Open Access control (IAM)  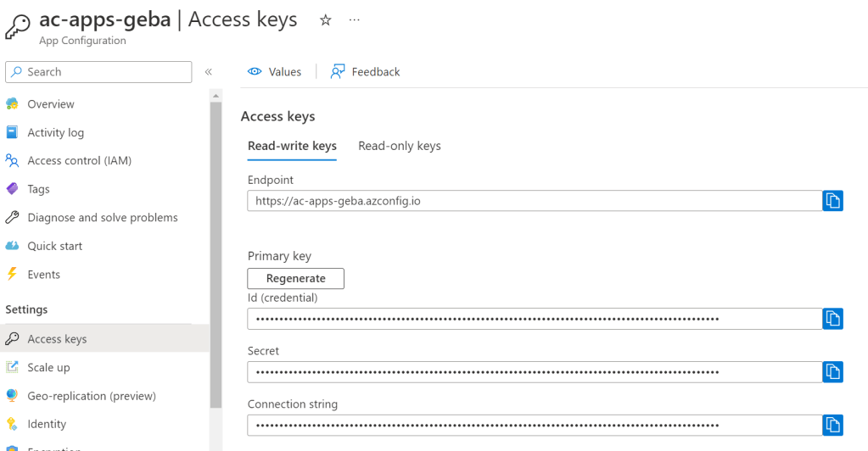(79, 161)
